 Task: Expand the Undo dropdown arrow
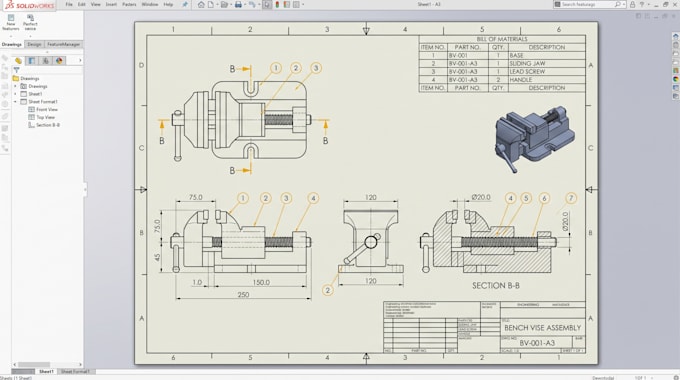(x=258, y=4)
